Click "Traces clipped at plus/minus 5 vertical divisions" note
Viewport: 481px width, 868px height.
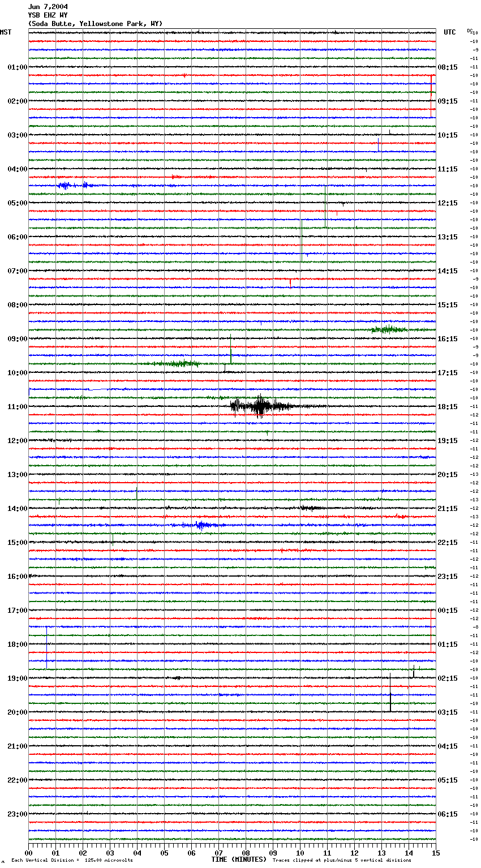pos(342,860)
